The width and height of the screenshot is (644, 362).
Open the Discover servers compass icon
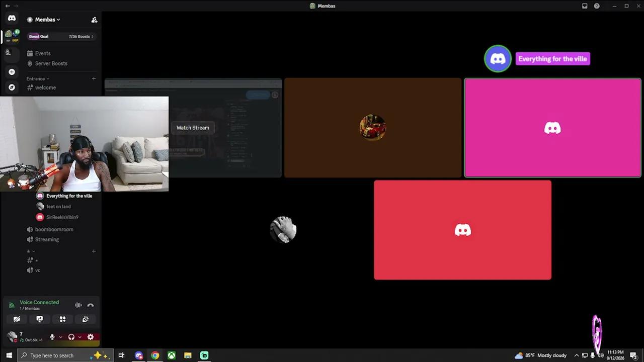tap(12, 87)
